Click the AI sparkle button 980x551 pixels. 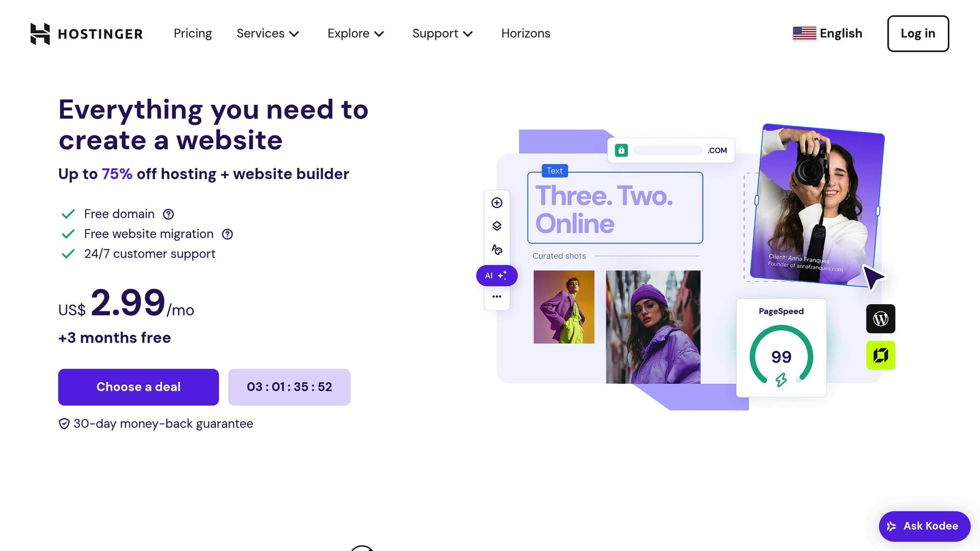pos(497,275)
